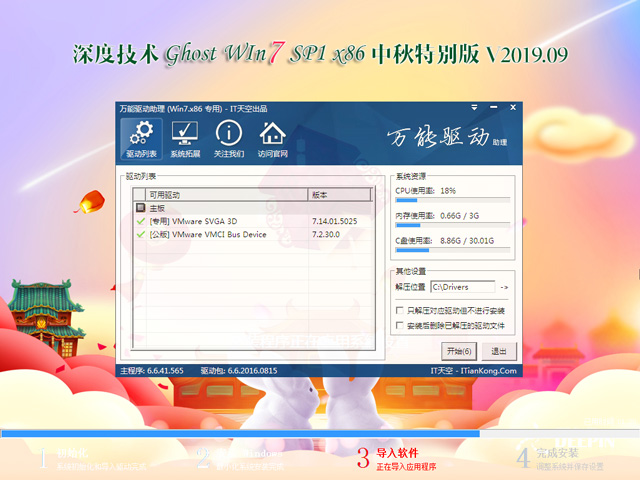The image size is (640, 480).
Task: Enable 安装后删除已解压的驱动文件 checkbox
Action: pyautogui.click(x=400, y=325)
